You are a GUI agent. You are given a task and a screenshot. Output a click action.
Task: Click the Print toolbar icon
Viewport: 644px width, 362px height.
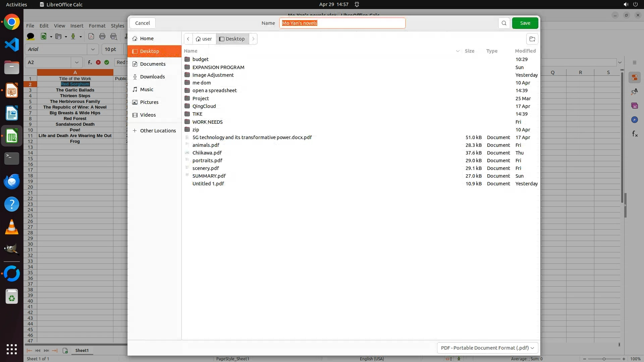coord(102,37)
